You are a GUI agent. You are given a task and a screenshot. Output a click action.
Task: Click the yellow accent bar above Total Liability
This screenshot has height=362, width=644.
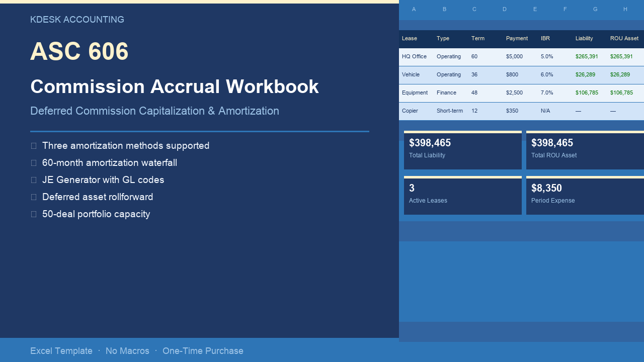[x=462, y=131]
